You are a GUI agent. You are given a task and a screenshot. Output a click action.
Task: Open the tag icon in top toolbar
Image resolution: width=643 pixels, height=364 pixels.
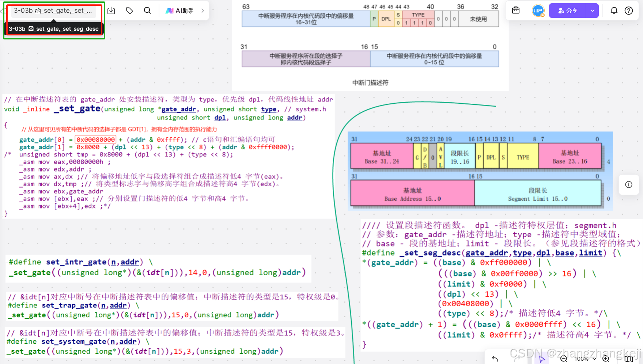[129, 11]
